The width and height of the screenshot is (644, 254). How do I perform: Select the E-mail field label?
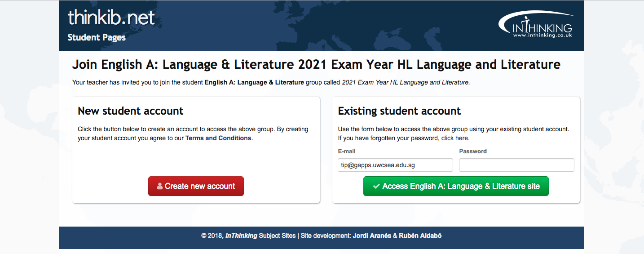point(347,152)
